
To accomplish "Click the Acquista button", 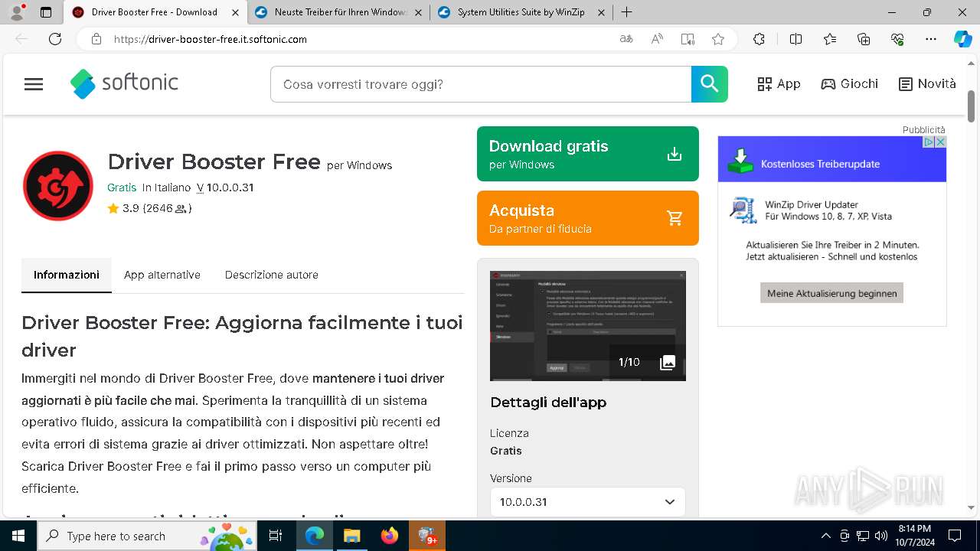I will click(588, 218).
